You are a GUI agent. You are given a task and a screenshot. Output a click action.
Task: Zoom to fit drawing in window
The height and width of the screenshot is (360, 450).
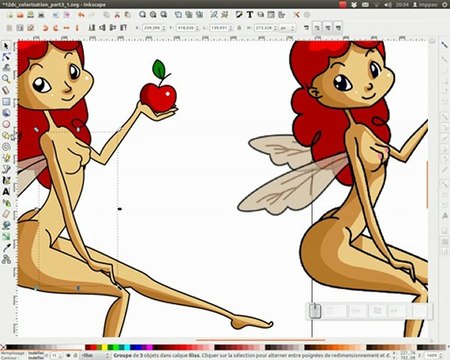coord(153,15)
